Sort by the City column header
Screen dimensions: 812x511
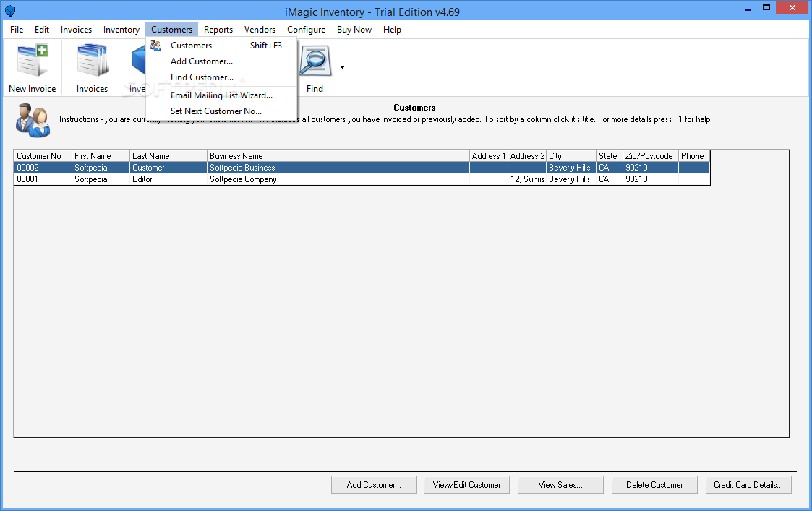click(571, 156)
